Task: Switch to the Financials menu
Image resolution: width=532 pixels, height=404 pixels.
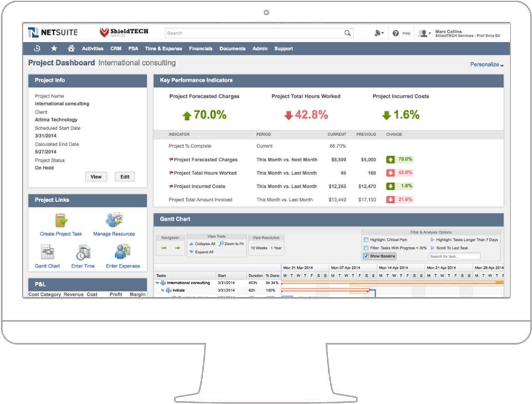Action: (201, 48)
